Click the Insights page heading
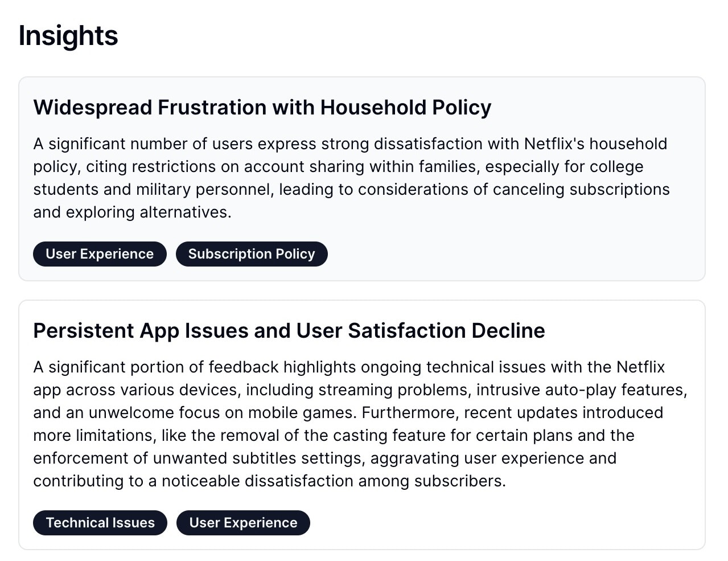 tap(68, 35)
